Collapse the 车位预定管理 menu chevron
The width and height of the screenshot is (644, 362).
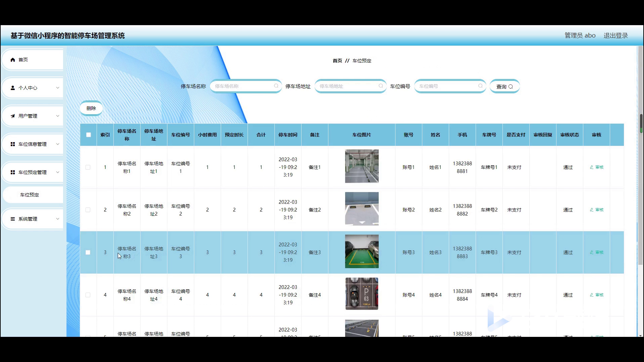[58, 172]
